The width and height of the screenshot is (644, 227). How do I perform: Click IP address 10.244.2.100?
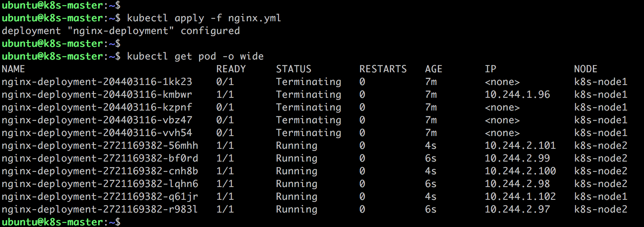(520, 171)
